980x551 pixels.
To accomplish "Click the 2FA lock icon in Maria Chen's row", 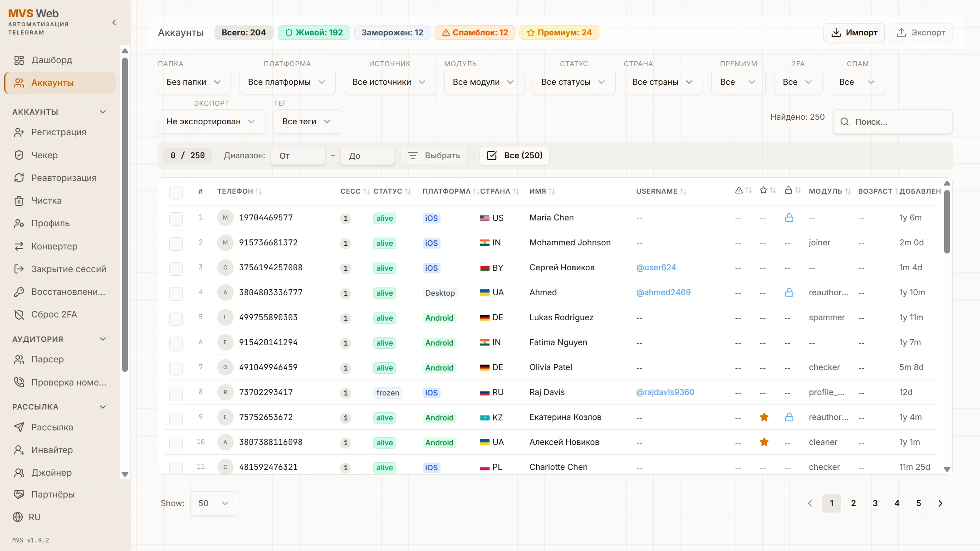I will click(x=789, y=218).
